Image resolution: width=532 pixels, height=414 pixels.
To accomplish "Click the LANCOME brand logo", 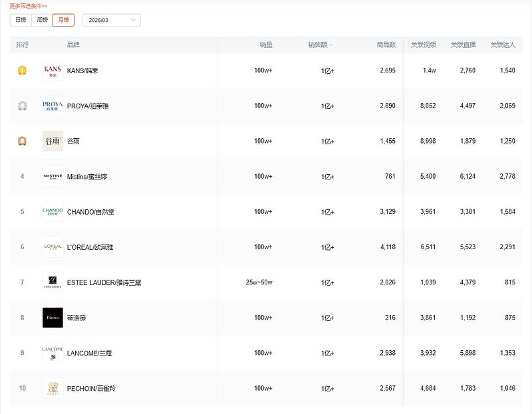I will pos(53,353).
